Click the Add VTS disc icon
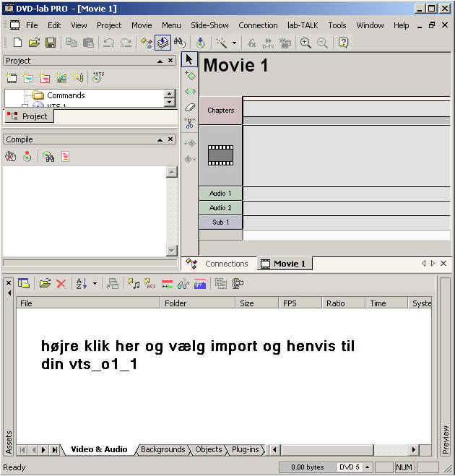 [97, 77]
